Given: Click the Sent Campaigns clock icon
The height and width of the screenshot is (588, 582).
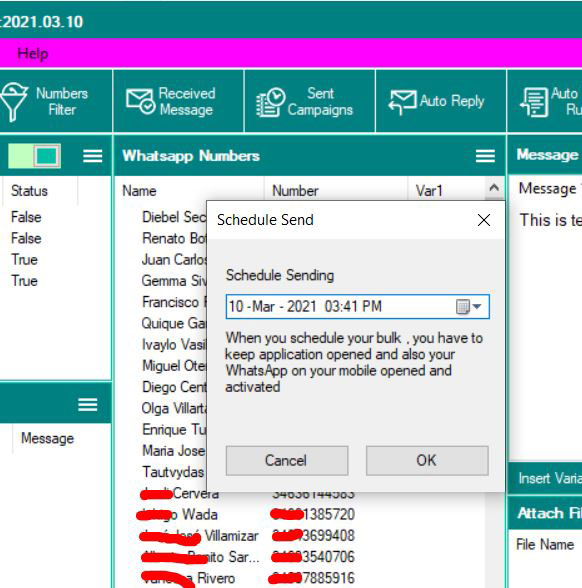Looking at the screenshot, I should (270, 102).
